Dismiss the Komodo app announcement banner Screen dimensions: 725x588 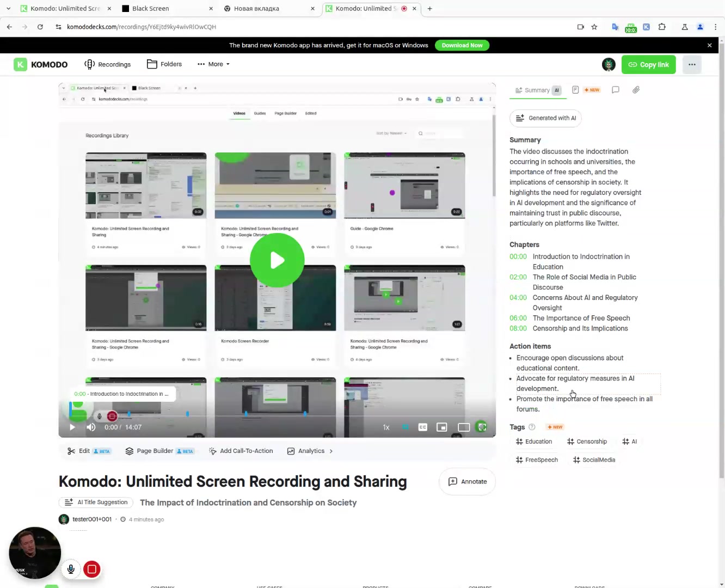click(x=709, y=45)
